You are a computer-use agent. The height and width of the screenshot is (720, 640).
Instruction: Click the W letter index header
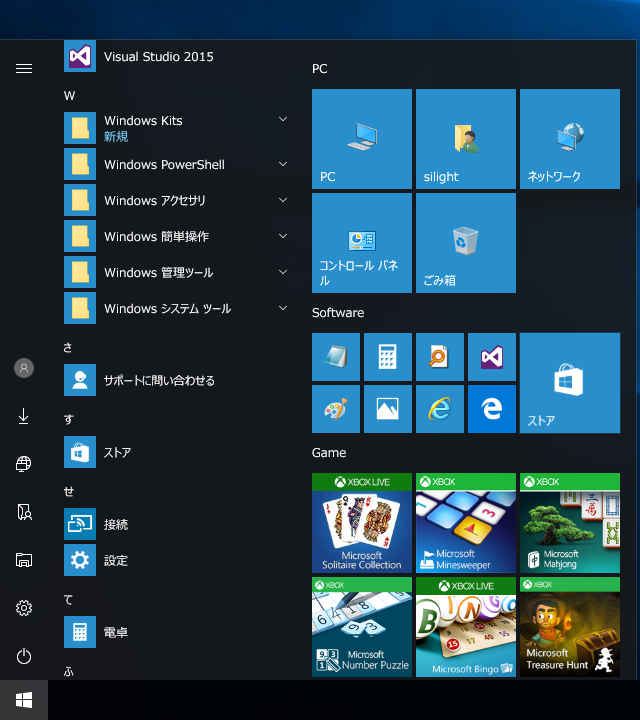[69, 96]
